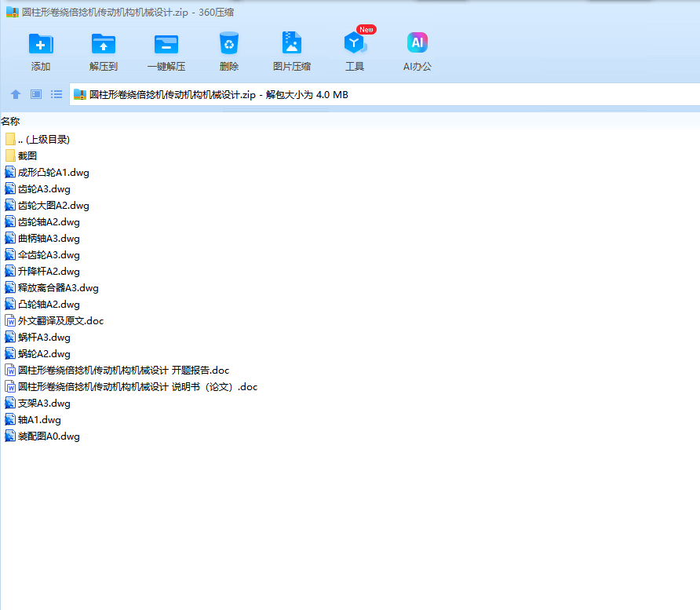Click the folder icon beside 截图
Screen dimensions: 700x610
(x=10, y=155)
